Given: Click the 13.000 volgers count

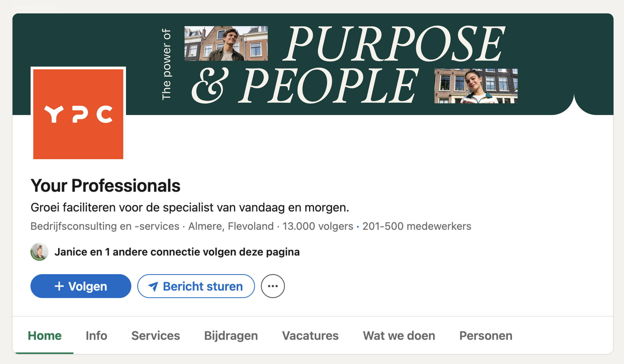Looking at the screenshot, I should pyautogui.click(x=318, y=226).
